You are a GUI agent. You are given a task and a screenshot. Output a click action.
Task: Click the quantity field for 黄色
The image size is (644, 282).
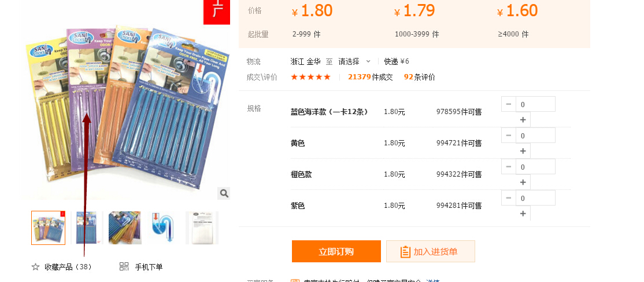[535, 135]
